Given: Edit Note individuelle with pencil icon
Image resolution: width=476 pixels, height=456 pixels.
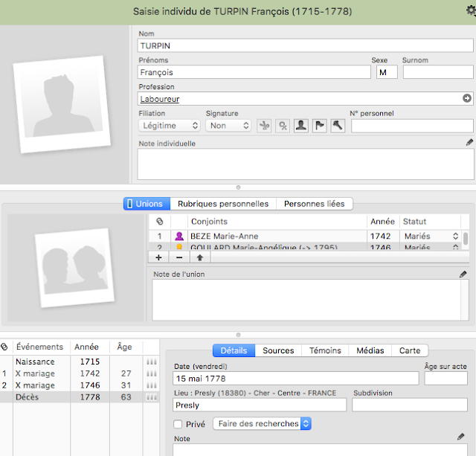Looking at the screenshot, I should click(x=469, y=142).
